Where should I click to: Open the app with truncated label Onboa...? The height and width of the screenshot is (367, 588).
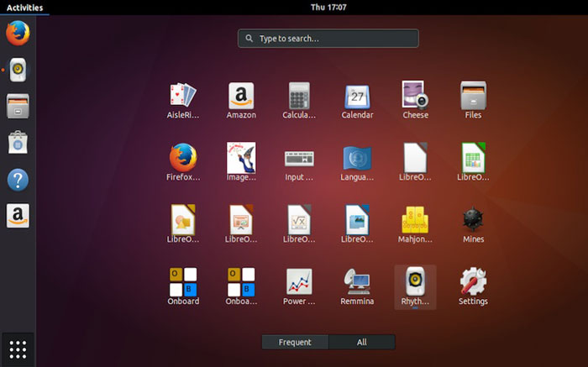[241, 286]
